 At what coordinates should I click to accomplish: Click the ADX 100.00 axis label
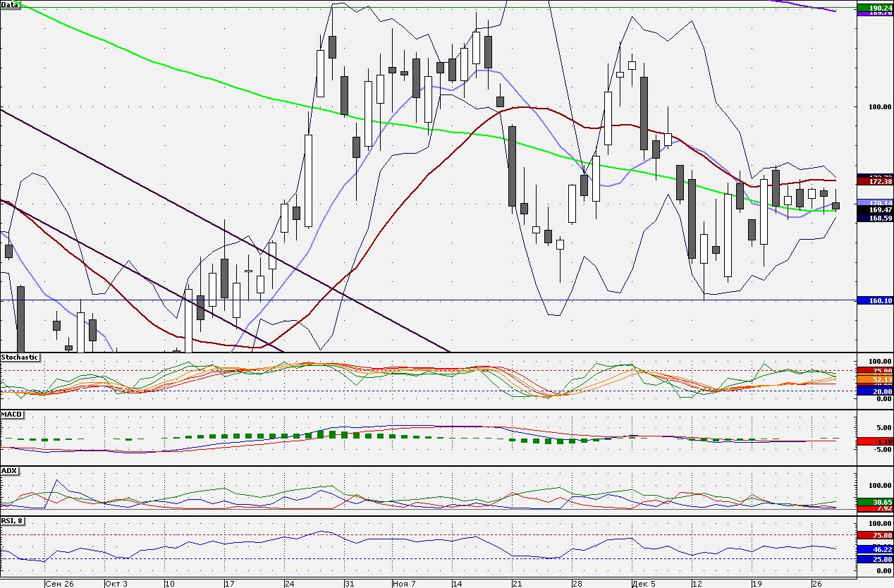tap(880, 486)
